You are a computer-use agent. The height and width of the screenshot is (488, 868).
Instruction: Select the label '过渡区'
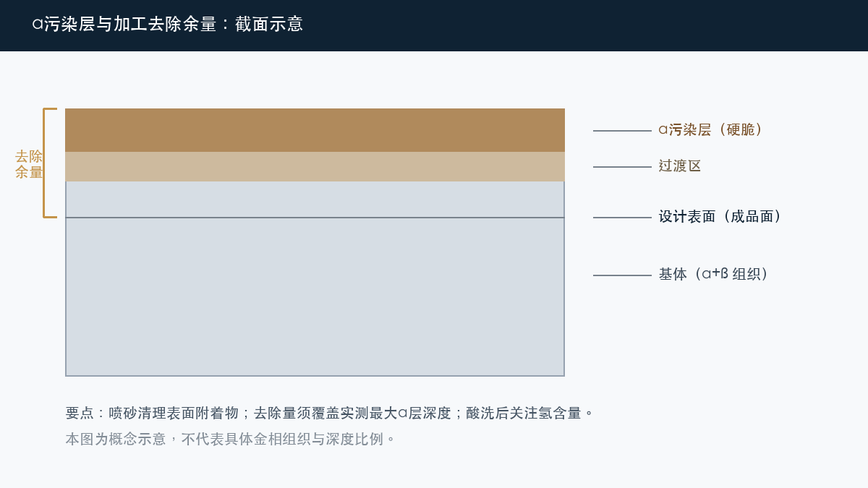coord(680,166)
